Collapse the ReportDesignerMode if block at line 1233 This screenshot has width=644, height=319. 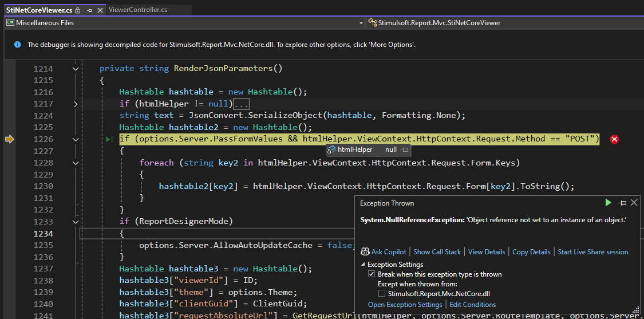pos(75,222)
